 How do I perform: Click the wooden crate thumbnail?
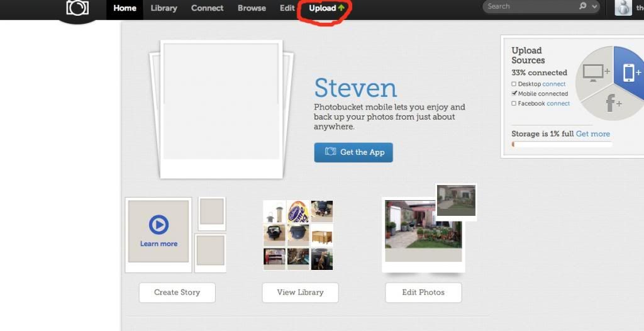tap(322, 235)
